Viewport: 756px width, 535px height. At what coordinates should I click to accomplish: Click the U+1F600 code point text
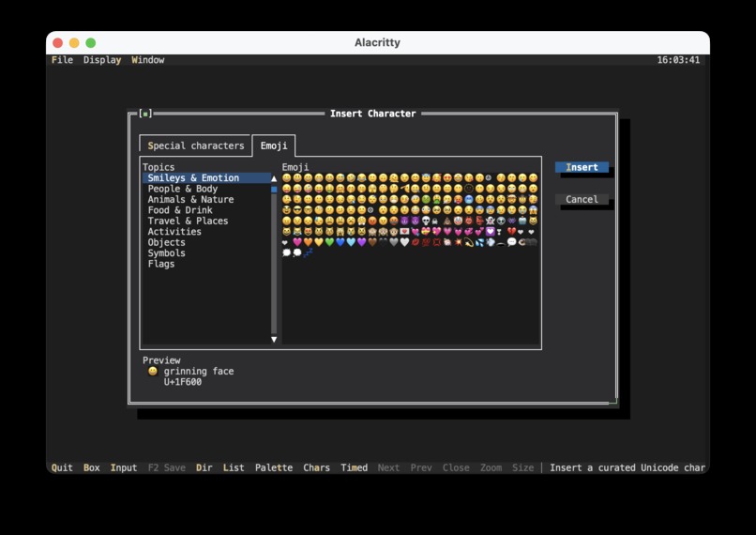point(183,382)
